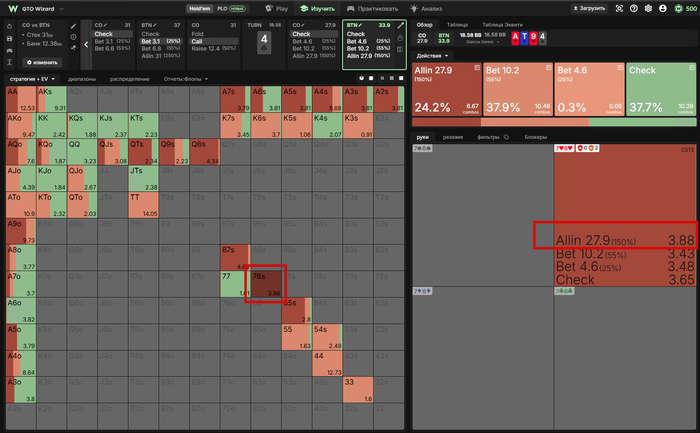This screenshot has height=433, width=700.
Task: Switch to the распределение tab
Action: [x=129, y=79]
